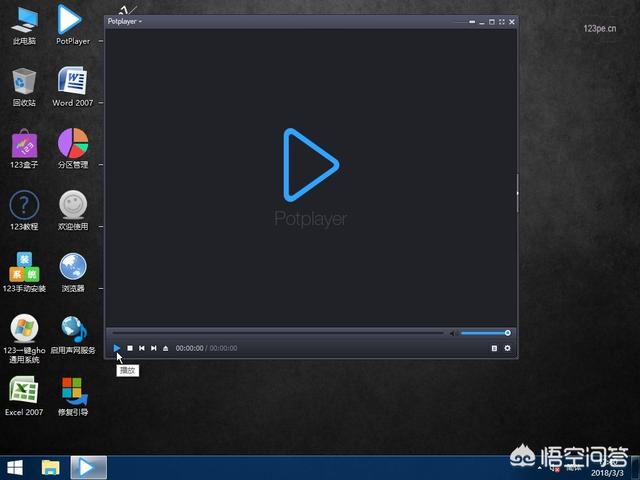
Task: Open File Explorer from taskbar
Action: (x=51, y=468)
